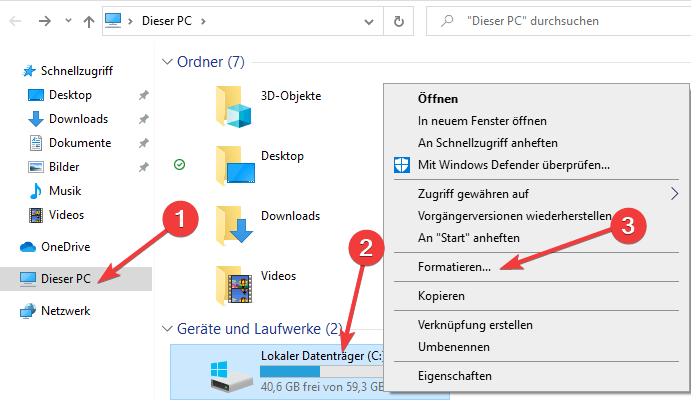Open Zugriff gewähren auf submenu

pos(536,194)
